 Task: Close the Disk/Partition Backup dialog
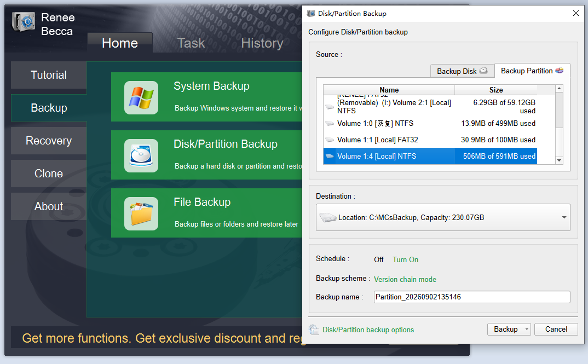575,14
